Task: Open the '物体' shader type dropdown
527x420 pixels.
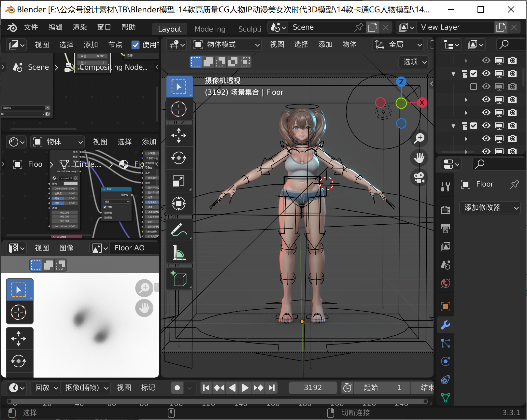Action: (x=58, y=142)
